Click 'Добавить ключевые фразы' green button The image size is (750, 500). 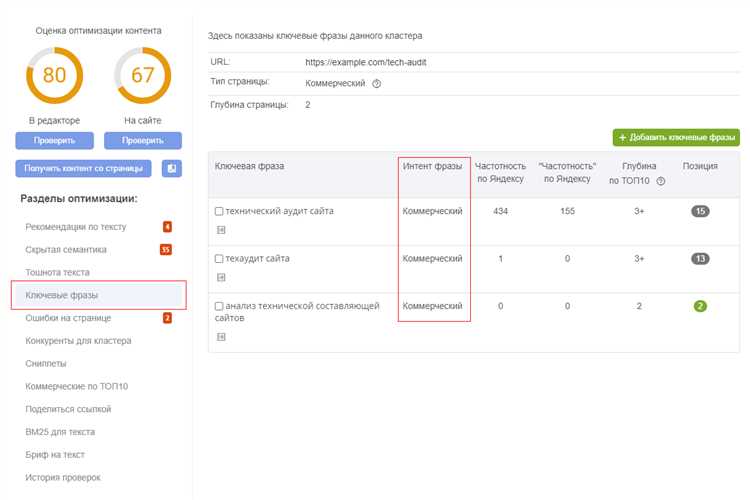click(676, 137)
